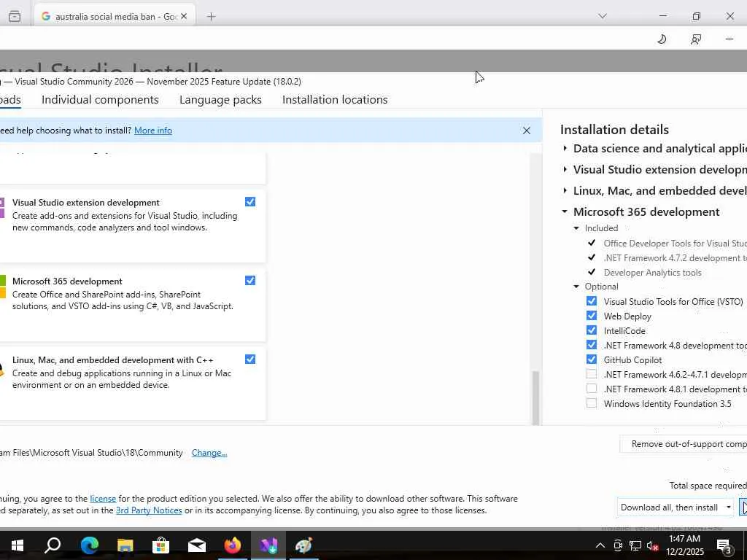The height and width of the screenshot is (560, 747).
Task: Uncheck IntelliCode optional component
Action: pyautogui.click(x=591, y=330)
